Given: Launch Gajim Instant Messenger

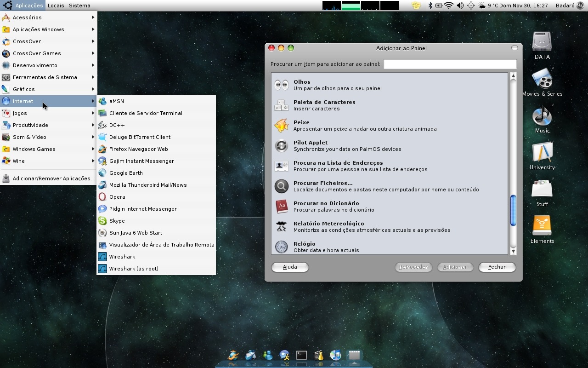Looking at the screenshot, I should point(156,161).
